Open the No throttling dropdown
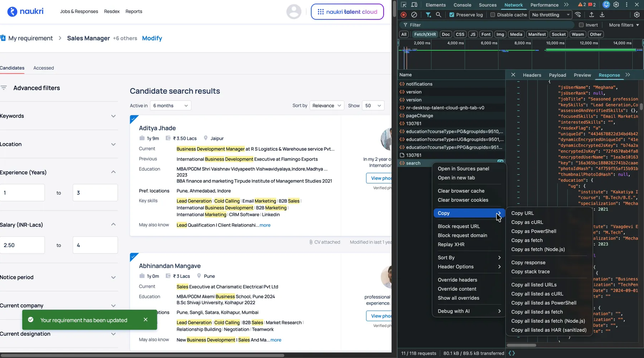 (551, 15)
